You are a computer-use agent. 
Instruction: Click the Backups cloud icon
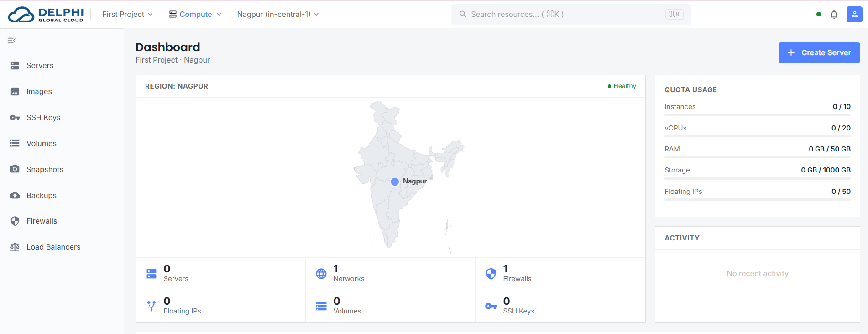[15, 195]
